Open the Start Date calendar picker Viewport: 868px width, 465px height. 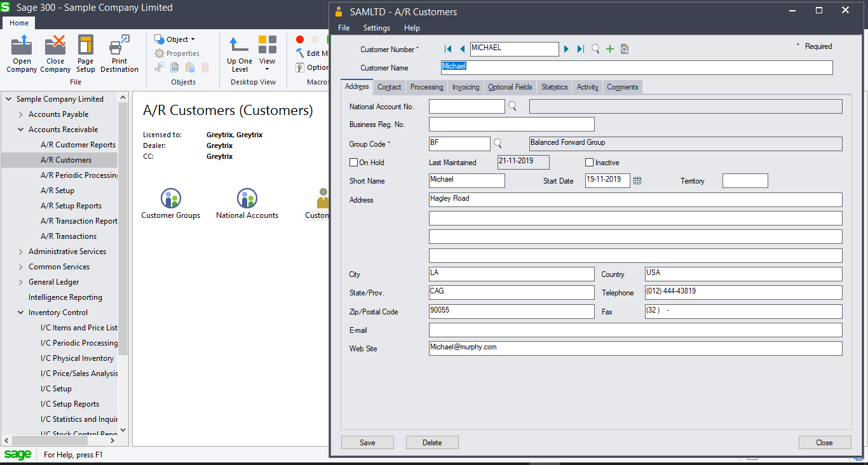(x=637, y=180)
